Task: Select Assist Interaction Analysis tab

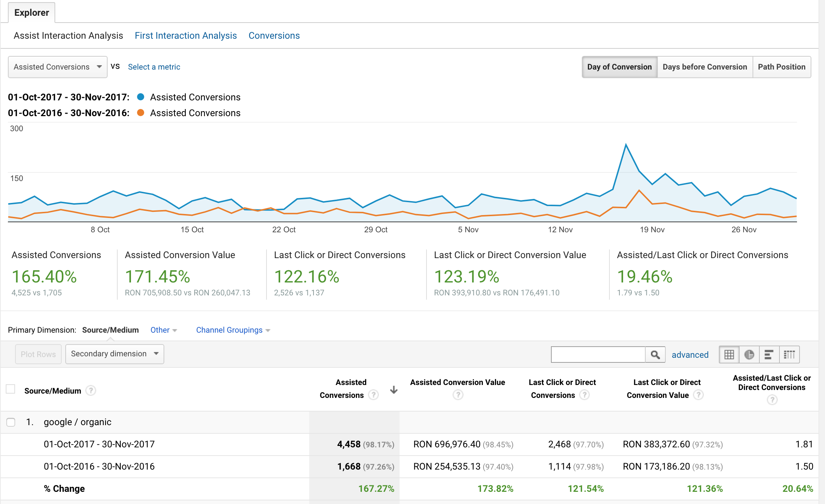Action: pos(68,35)
